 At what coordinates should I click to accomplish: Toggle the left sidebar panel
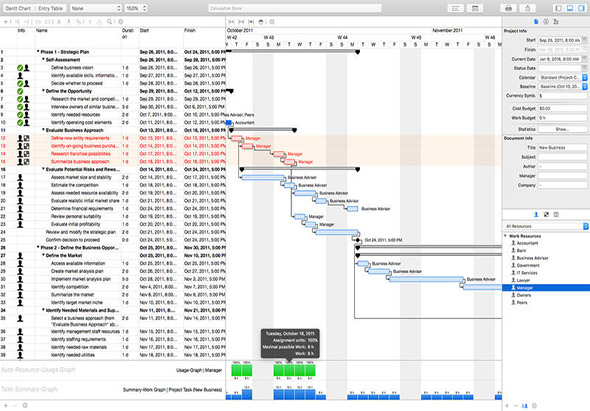(x=559, y=8)
